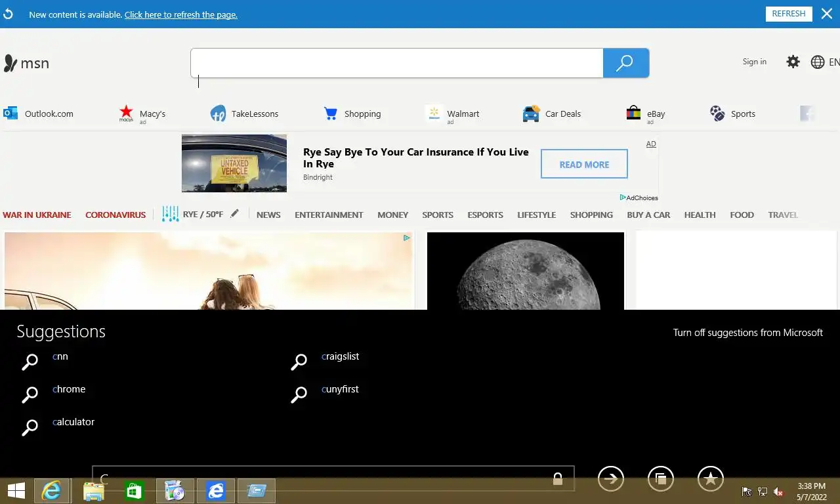Open the tabs icon in browser bar
This screenshot has height=504, width=840.
click(661, 478)
